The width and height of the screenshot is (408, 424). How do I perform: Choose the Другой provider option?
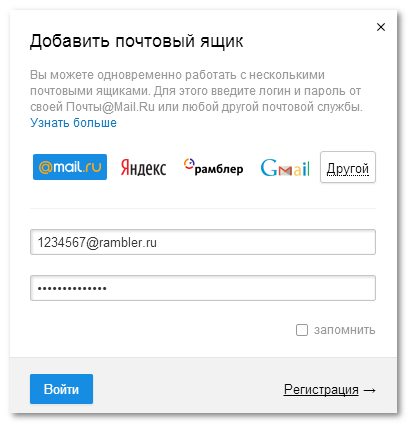click(x=348, y=167)
